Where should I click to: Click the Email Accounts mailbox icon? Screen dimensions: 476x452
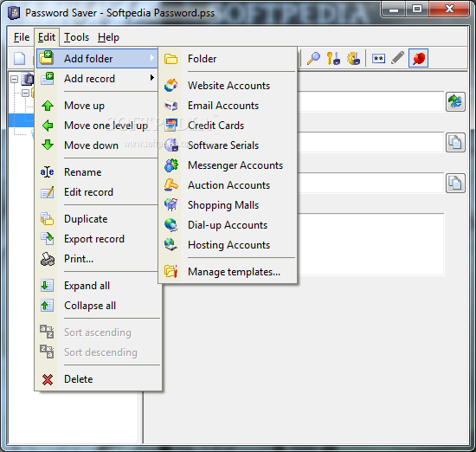coord(170,106)
